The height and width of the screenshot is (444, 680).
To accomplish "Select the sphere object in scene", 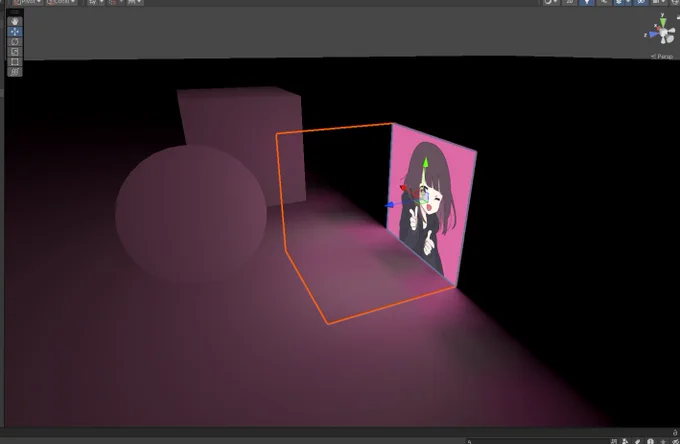I will [x=191, y=215].
